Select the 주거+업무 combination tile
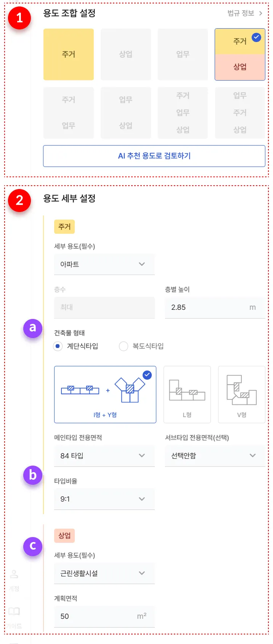Viewport: 273px width, 644px height. (x=69, y=113)
